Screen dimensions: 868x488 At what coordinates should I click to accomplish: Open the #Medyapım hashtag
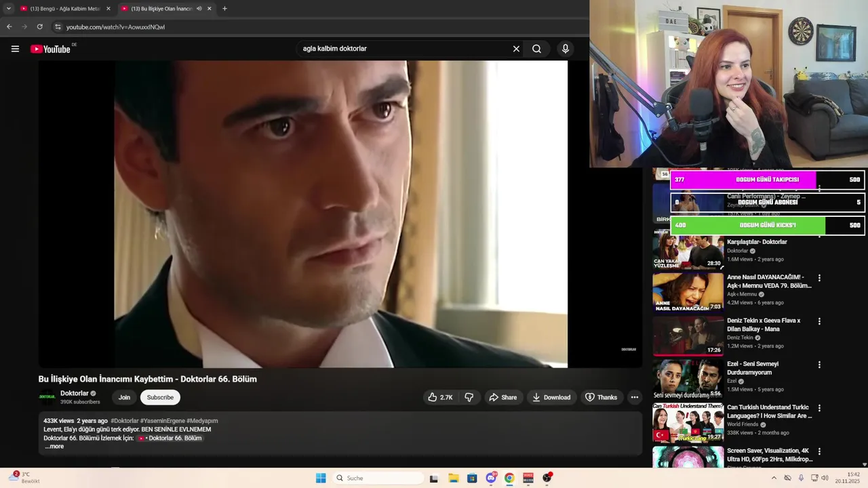tap(202, 421)
